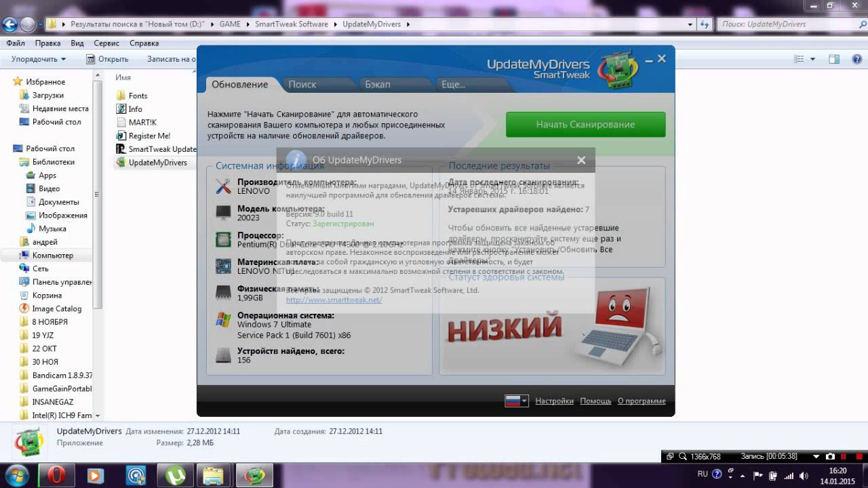
Task: Open the Еще... tab
Action: [453, 85]
